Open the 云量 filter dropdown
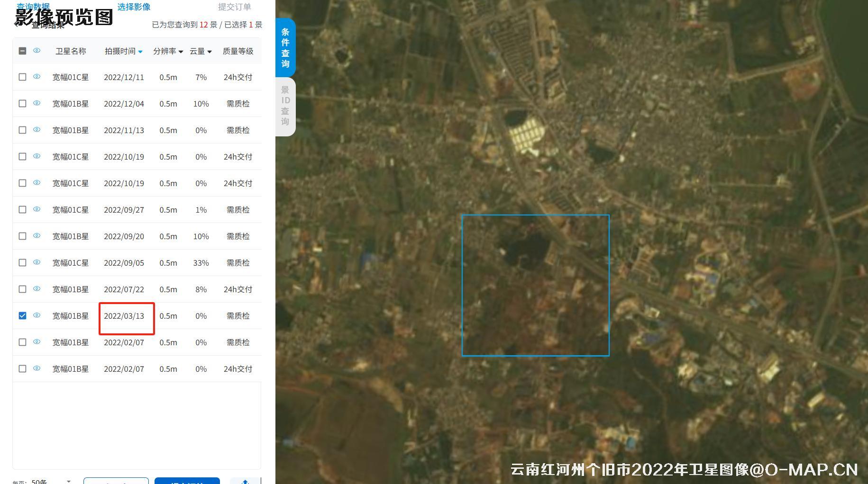The width and height of the screenshot is (868, 484). click(209, 52)
